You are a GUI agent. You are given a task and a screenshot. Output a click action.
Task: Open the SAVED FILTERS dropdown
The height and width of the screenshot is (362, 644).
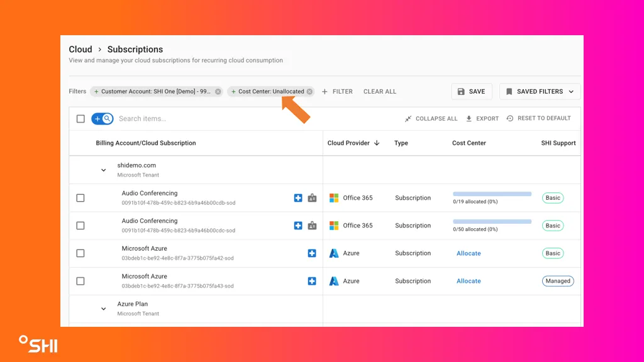[540, 92]
